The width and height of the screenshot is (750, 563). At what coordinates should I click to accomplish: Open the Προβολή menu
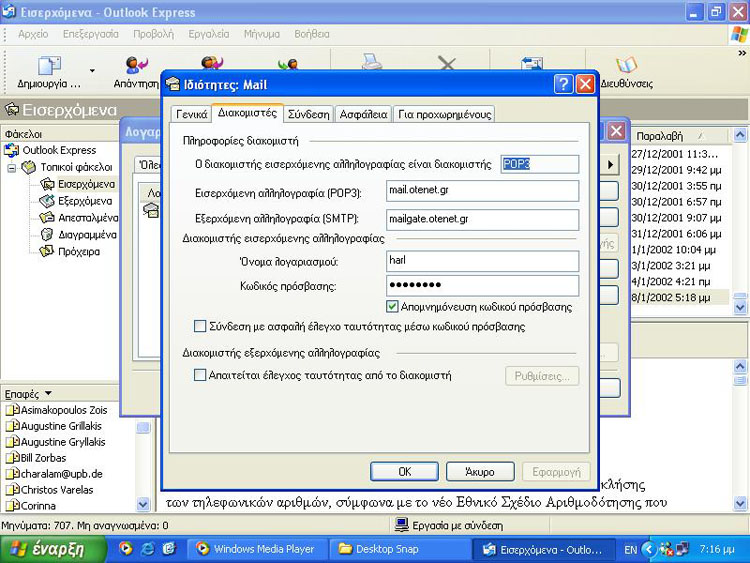(153, 34)
